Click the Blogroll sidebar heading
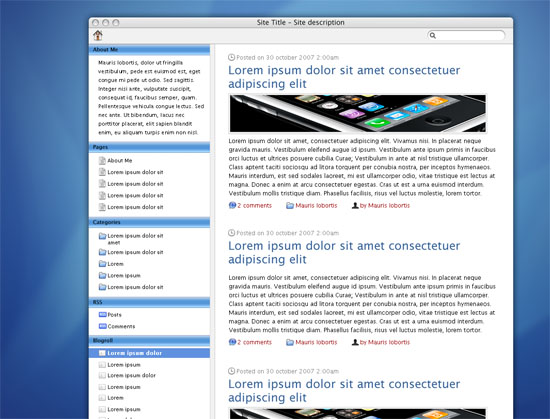This screenshot has height=419, width=550. (149, 340)
